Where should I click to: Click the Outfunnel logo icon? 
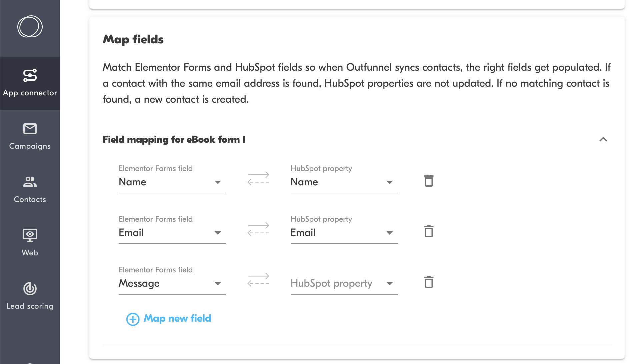[30, 27]
